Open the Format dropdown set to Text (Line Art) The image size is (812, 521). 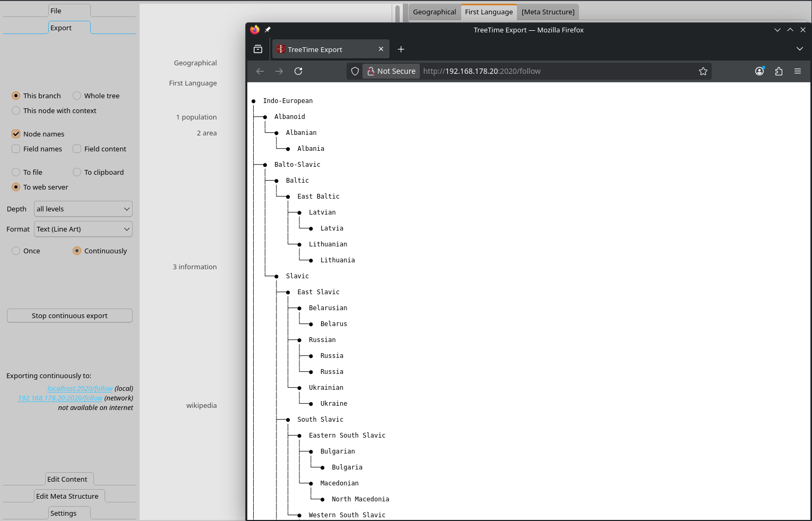[x=83, y=229]
